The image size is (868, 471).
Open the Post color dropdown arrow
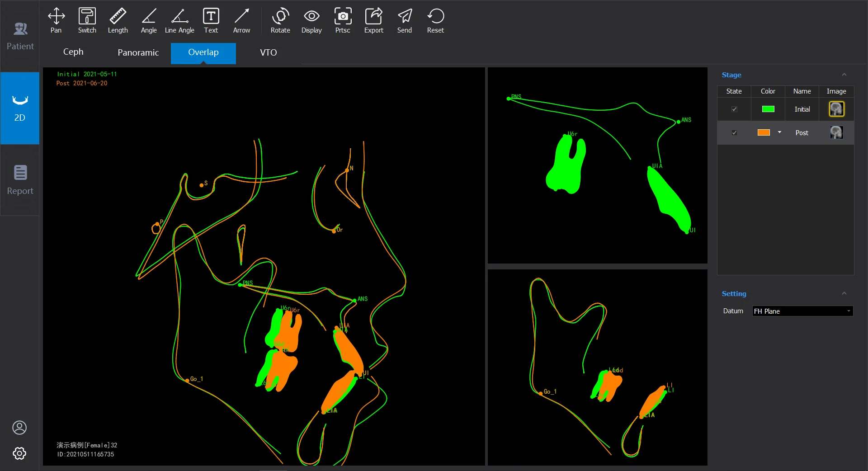pos(779,132)
